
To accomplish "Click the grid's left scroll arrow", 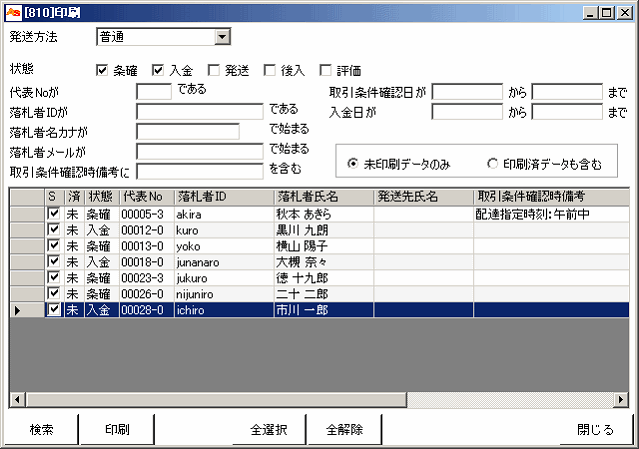I will click(17, 399).
